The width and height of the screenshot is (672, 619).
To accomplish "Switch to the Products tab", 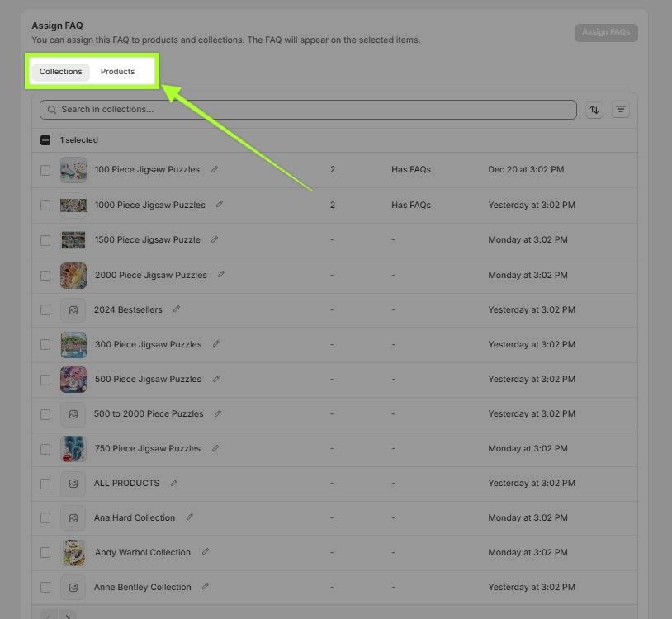I will pyautogui.click(x=117, y=72).
